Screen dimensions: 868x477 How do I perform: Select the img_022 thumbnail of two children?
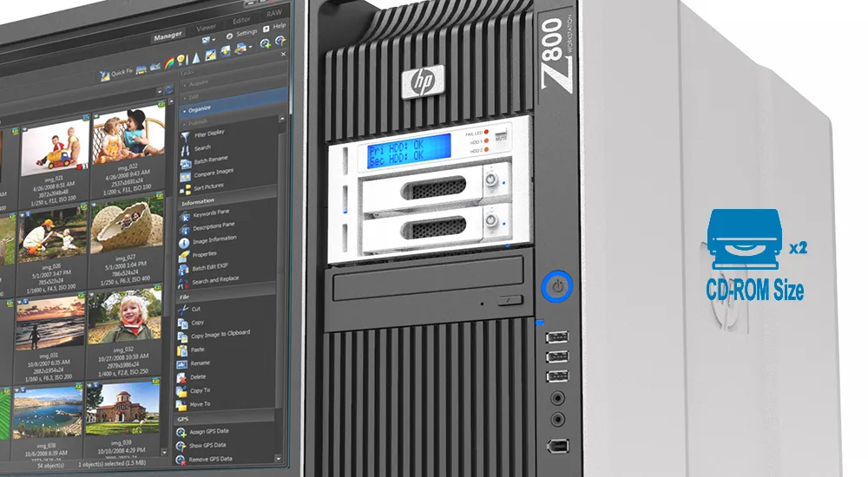tap(129, 135)
